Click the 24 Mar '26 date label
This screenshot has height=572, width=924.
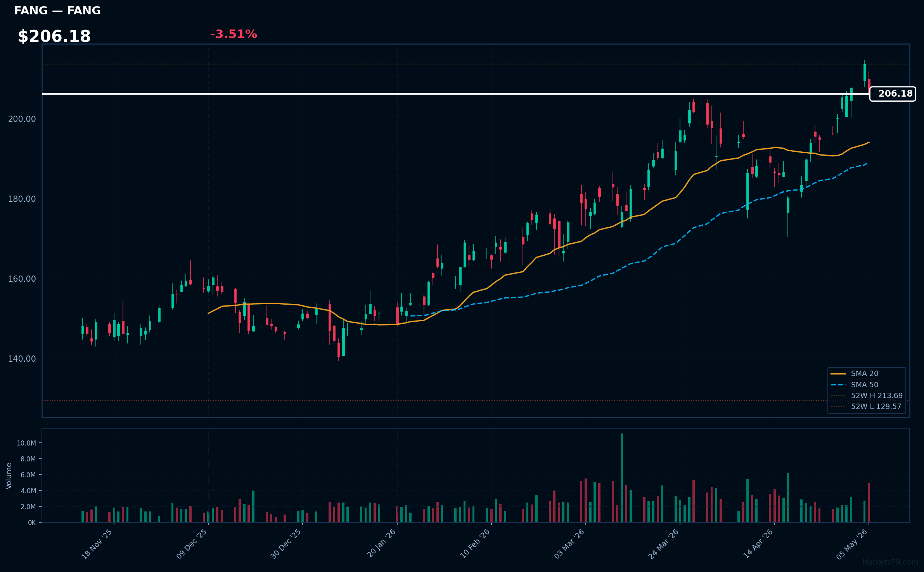coord(663,544)
